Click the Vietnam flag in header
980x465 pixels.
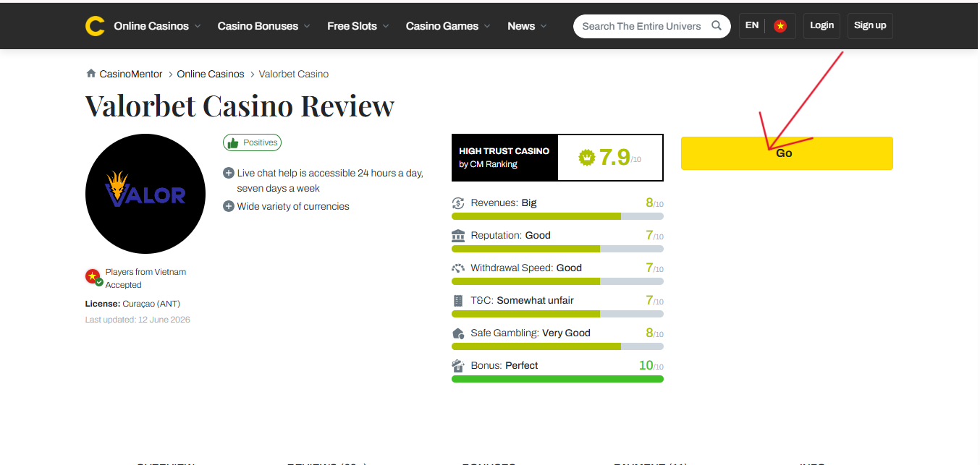click(x=780, y=26)
